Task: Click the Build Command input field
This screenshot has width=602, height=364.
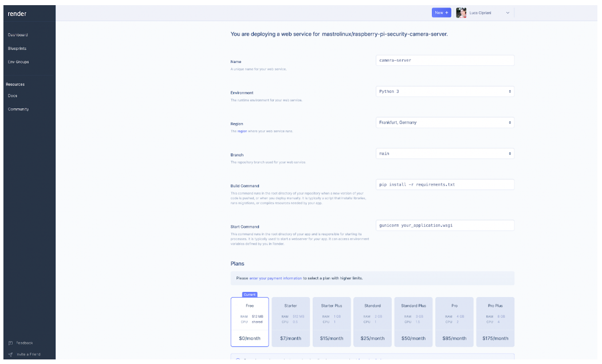Action: tap(445, 184)
